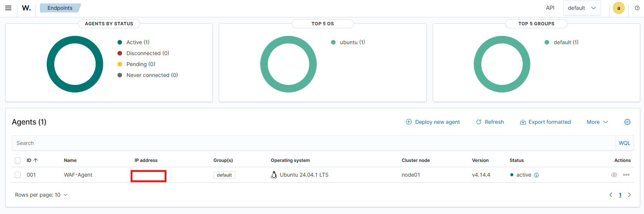Sort by Version column header
644x214 pixels.
(x=481, y=160)
